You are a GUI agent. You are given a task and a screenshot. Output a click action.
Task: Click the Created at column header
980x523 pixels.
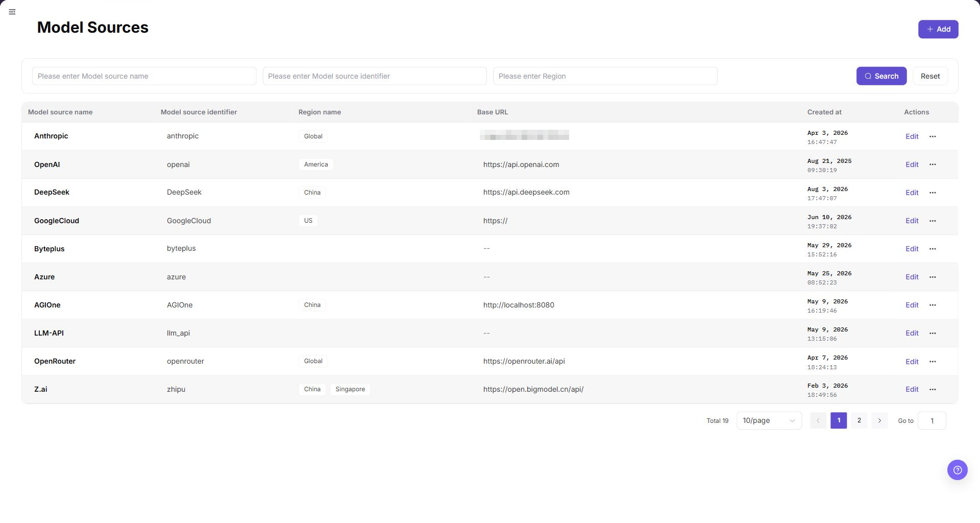tap(824, 112)
